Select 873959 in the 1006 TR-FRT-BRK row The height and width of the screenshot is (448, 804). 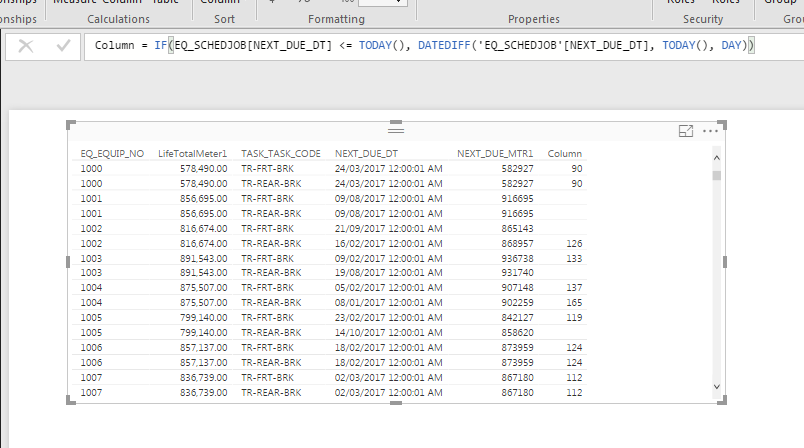coord(517,348)
